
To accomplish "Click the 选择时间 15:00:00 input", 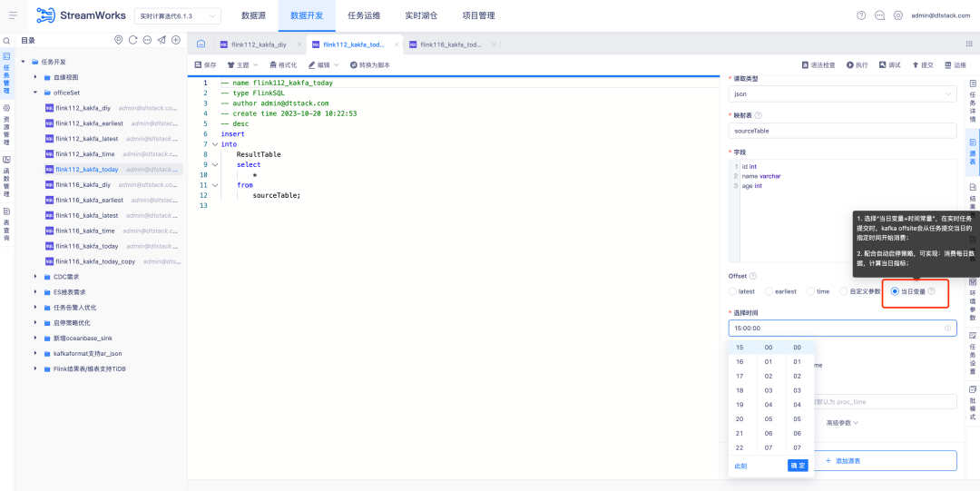I will [x=842, y=328].
